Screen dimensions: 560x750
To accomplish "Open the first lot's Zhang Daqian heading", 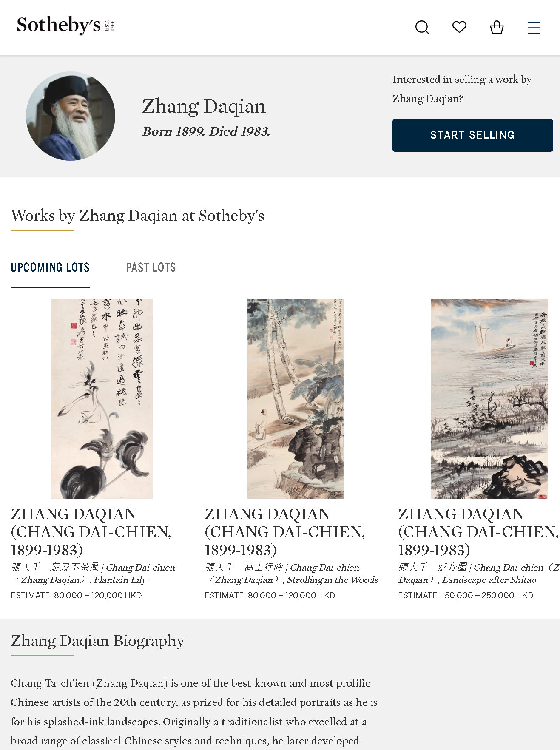I will pyautogui.click(x=91, y=532).
